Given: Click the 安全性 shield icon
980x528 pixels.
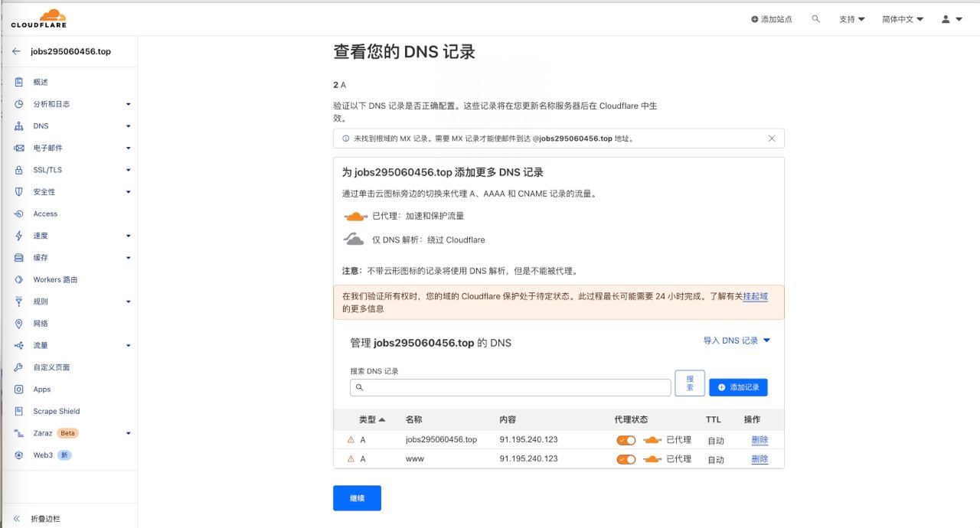Looking at the screenshot, I should coord(19,192).
